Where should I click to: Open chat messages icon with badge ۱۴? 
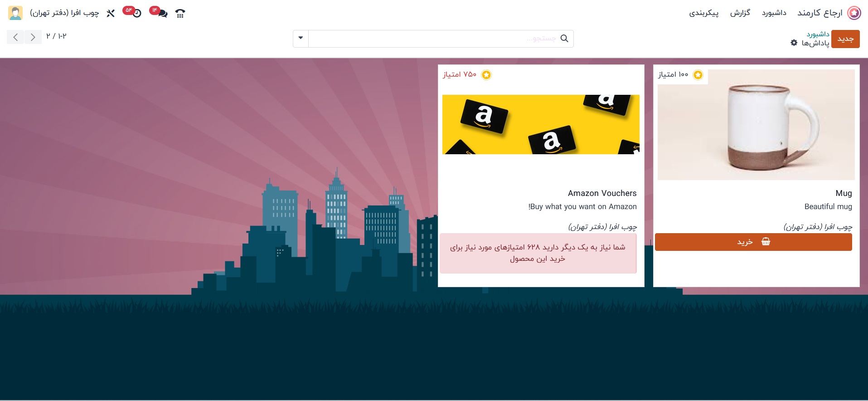pyautogui.click(x=162, y=14)
